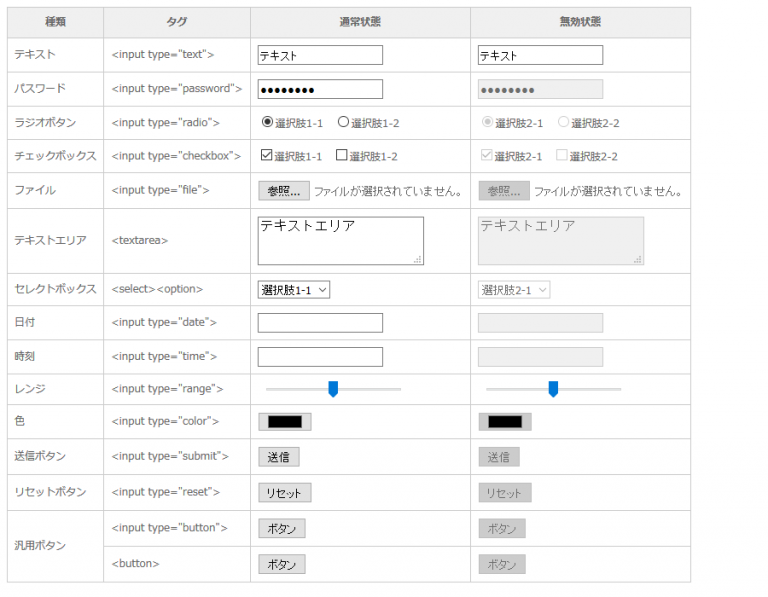Viewport: 768px width, 597px height.
Task: Click inside the enabled テキストエリア textarea
Action: [x=340, y=241]
